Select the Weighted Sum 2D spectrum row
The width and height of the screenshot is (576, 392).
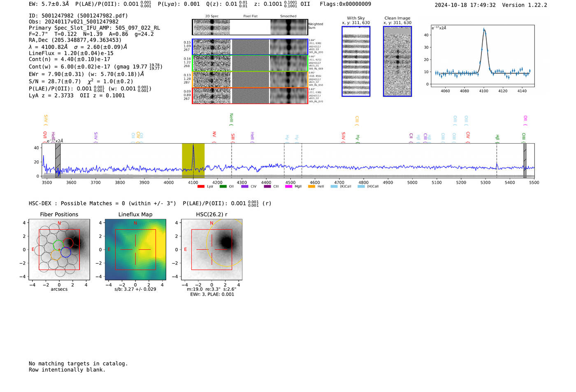pos(250,27)
